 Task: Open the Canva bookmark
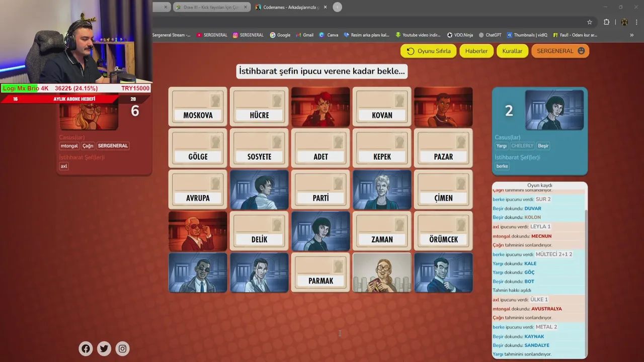pyautogui.click(x=328, y=35)
